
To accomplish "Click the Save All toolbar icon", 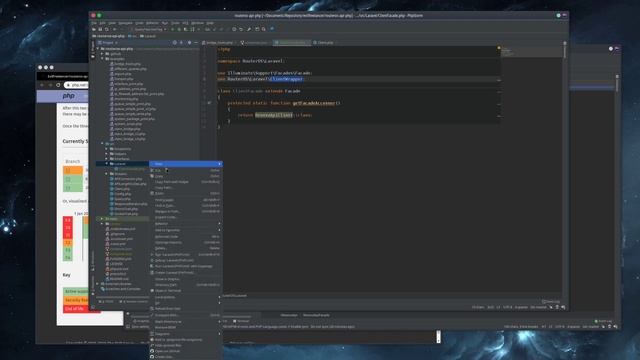I will (x=100, y=29).
